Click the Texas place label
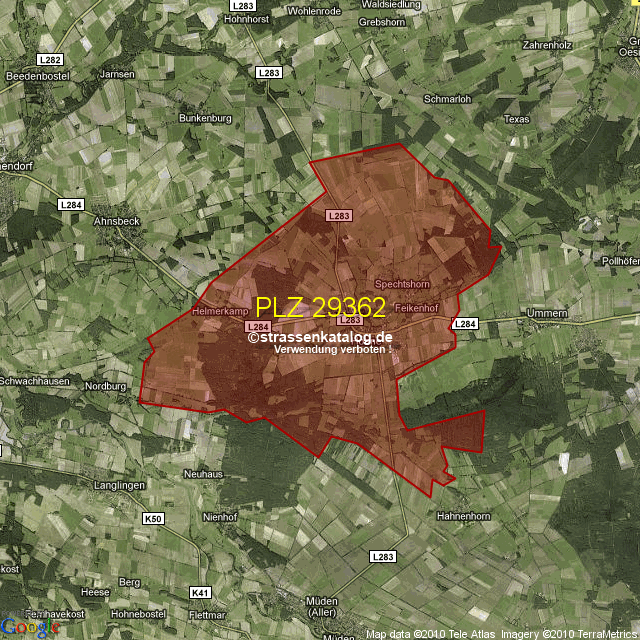The height and width of the screenshot is (640, 640). tap(516, 119)
